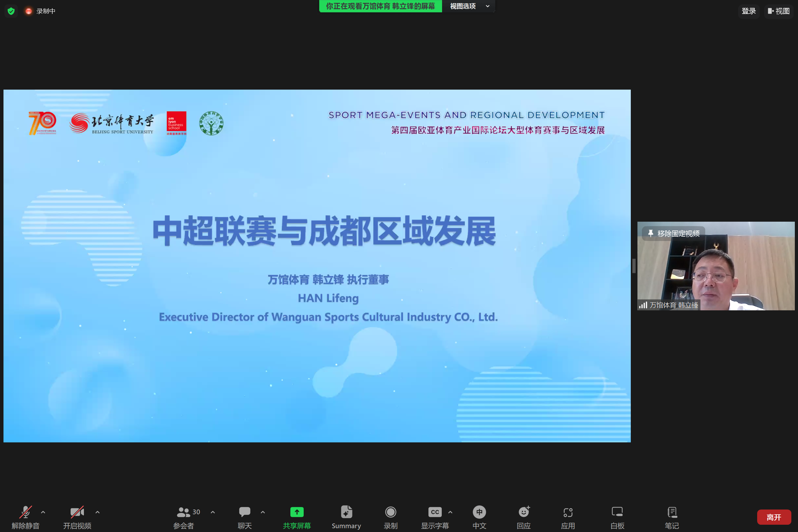Click the red Leave (离开) button
The image size is (798, 532).
pos(774,517)
